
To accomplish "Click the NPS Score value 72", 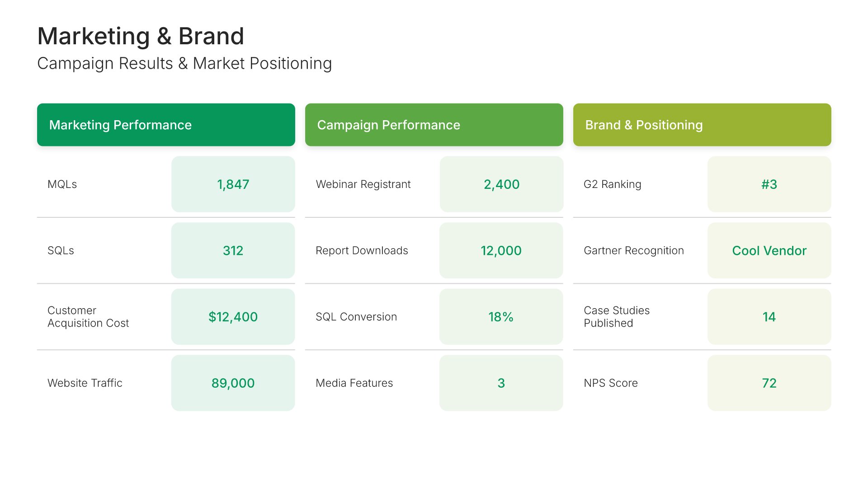I will pos(769,383).
